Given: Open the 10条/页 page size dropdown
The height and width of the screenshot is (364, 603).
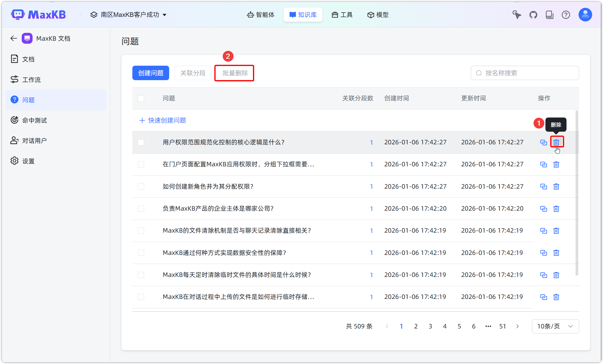Looking at the screenshot, I should 555,326.
